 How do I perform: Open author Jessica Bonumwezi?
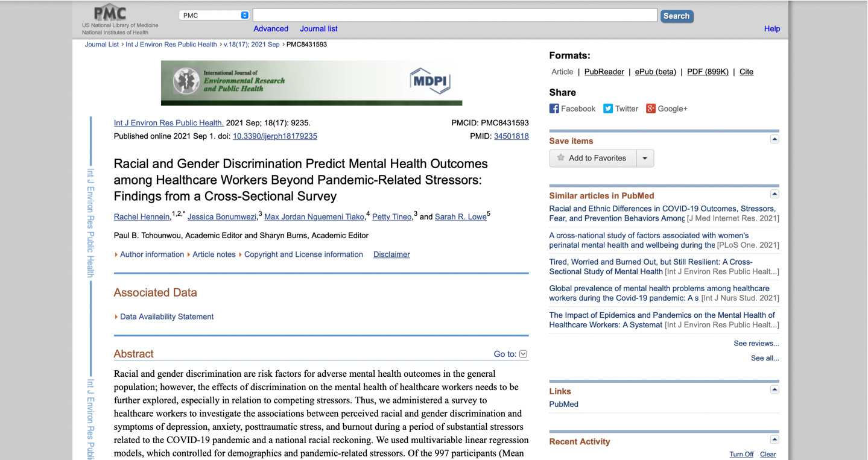click(x=222, y=217)
